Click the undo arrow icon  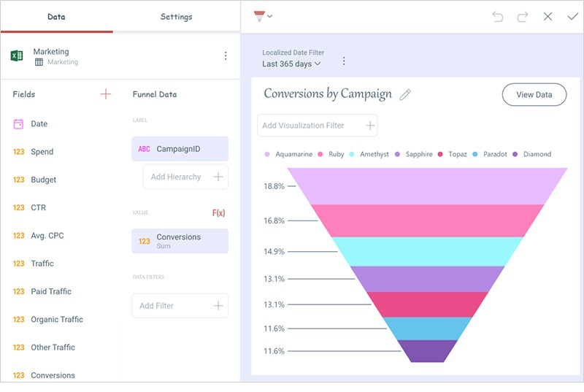[x=498, y=17]
